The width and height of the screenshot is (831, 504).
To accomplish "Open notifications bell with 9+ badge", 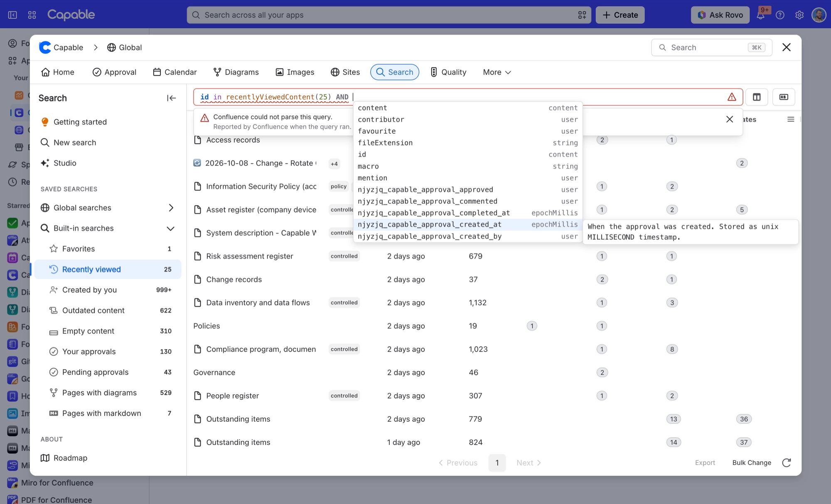I will [x=761, y=15].
